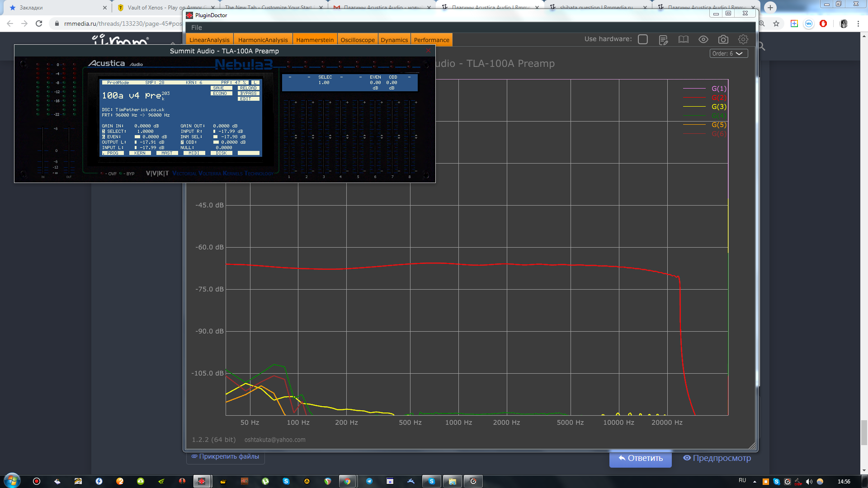The width and height of the screenshot is (868, 488).
Task: Take a snapshot with the camera icon
Action: (x=723, y=40)
